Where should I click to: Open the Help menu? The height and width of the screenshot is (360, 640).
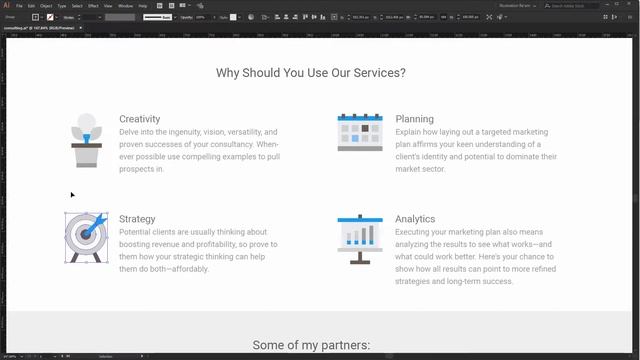coord(142,6)
